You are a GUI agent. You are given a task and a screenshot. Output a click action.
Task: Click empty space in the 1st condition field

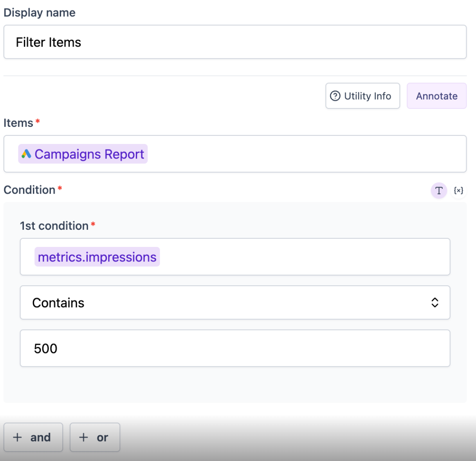point(305,257)
